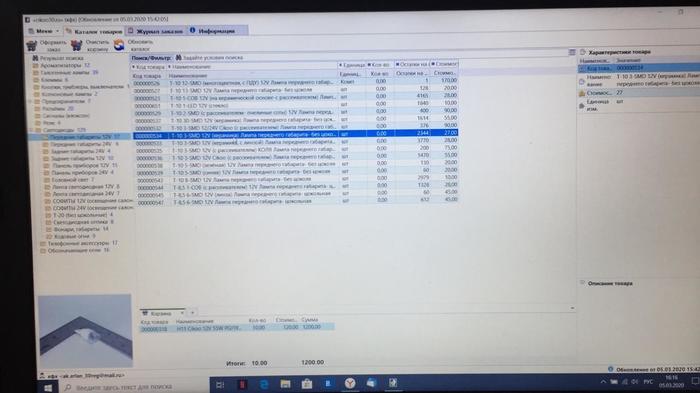Open the Microsoft Edge icon in the taskbar
Image resolution: width=700 pixels, height=393 pixels.
click(x=264, y=384)
